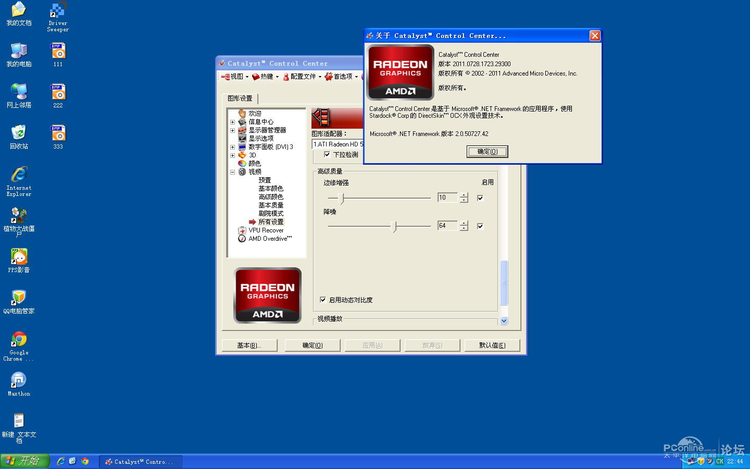Screen dimensions: 750x469
Task: Expand the 显示器管理器 tree node
Action: point(232,130)
